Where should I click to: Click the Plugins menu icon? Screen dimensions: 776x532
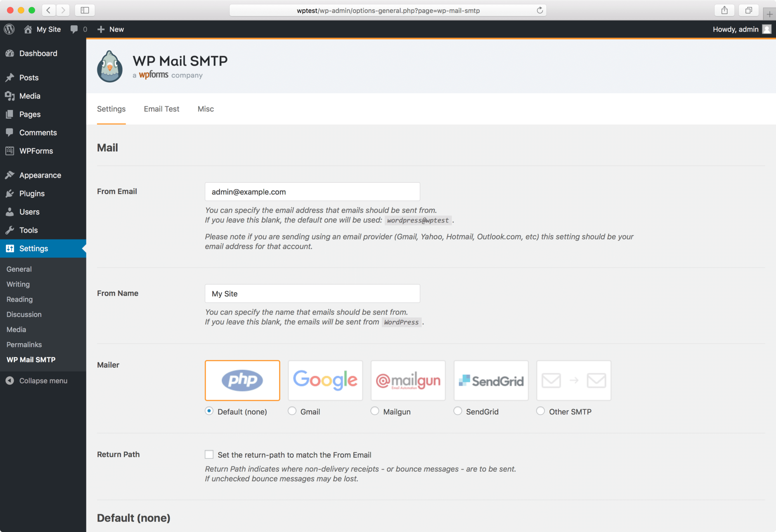coord(10,193)
